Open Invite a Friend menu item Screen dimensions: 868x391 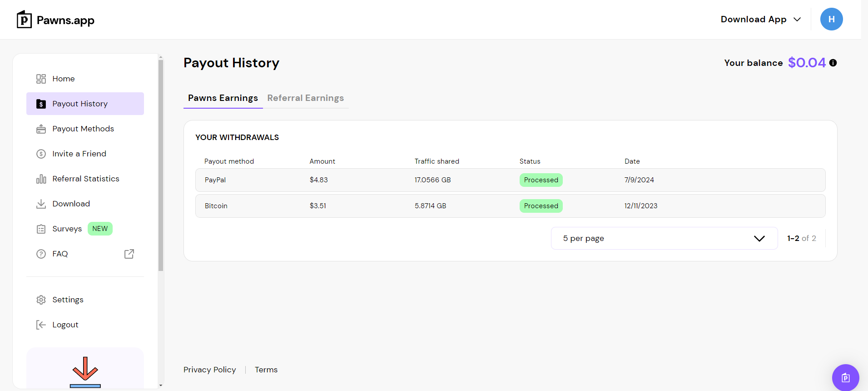click(x=85, y=154)
